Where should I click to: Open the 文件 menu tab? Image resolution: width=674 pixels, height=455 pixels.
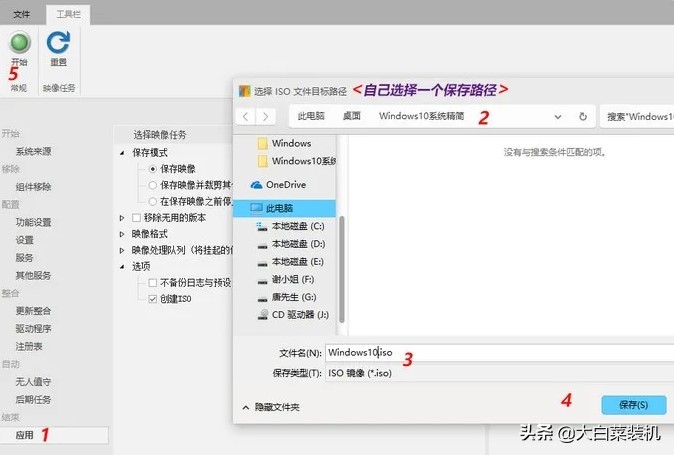tap(21, 15)
